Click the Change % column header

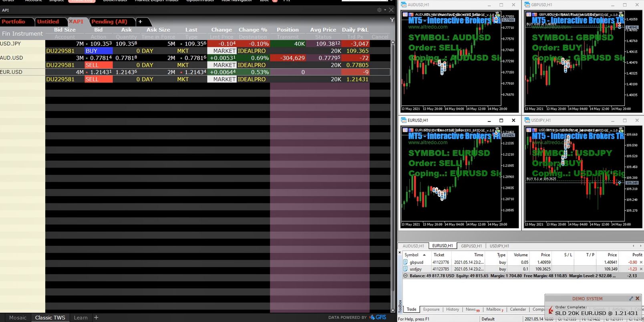253,30
